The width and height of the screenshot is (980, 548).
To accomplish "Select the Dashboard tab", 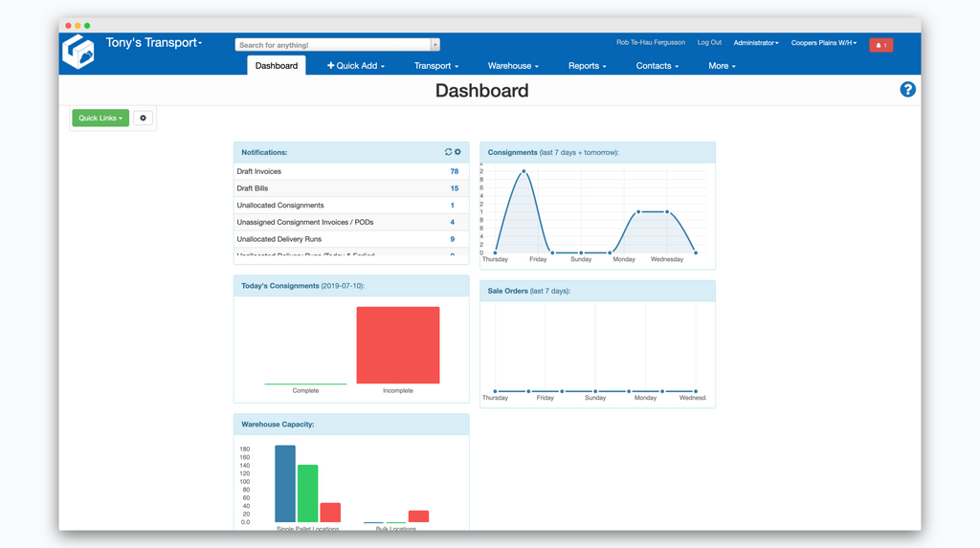I will pyautogui.click(x=277, y=66).
